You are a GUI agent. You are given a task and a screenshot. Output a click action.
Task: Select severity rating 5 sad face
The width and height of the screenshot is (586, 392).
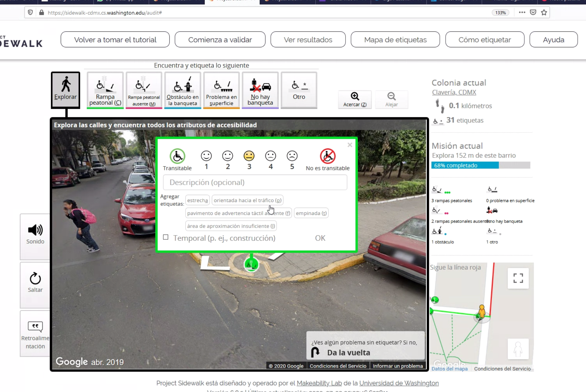pos(292,156)
